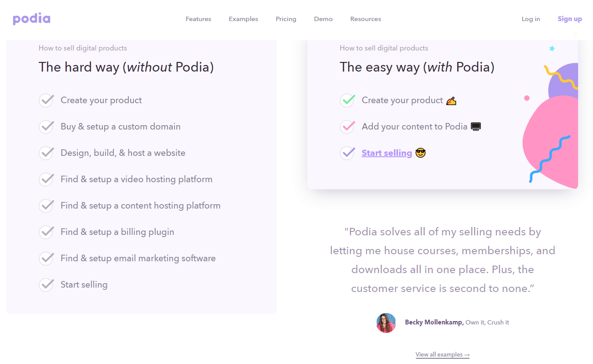Click checkmark beside Buy & setup custom domain
The image size is (593, 364).
click(46, 126)
